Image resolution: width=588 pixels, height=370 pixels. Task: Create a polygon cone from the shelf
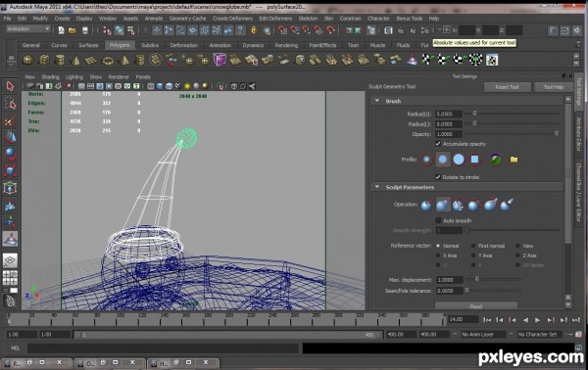pyautogui.click(x=75, y=60)
